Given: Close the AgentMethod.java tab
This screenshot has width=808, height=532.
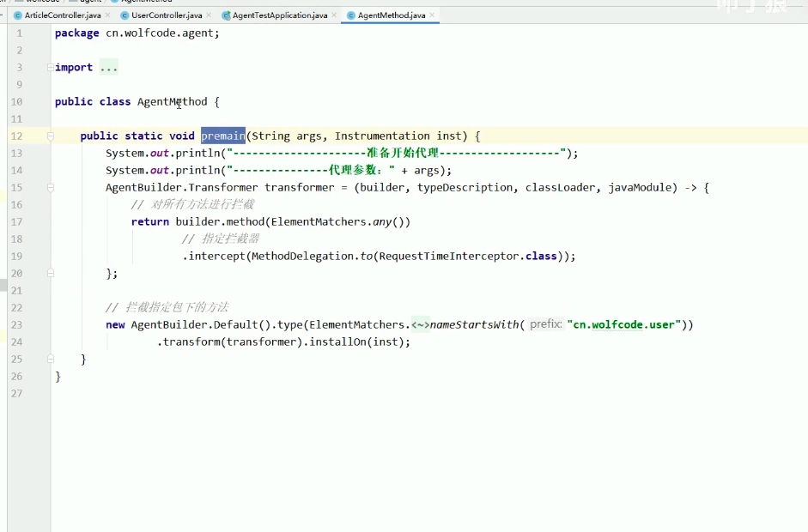Looking at the screenshot, I should pos(432,15).
